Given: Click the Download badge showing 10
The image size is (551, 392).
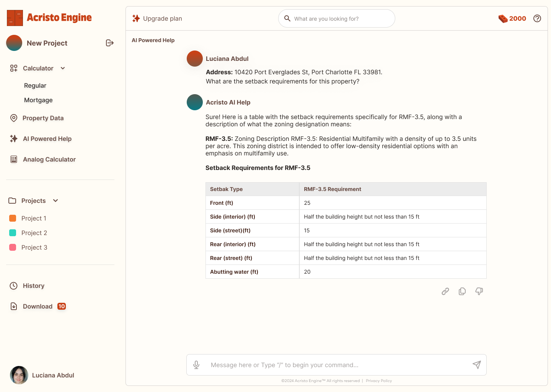Looking at the screenshot, I should 62,306.
